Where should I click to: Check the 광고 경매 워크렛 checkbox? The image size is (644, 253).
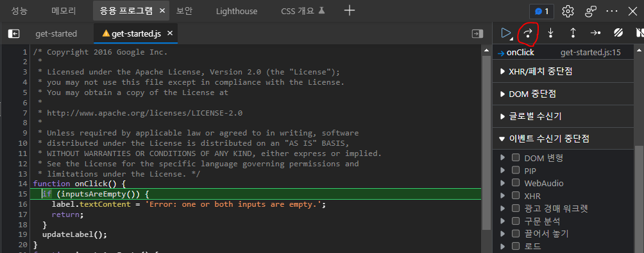click(x=516, y=208)
